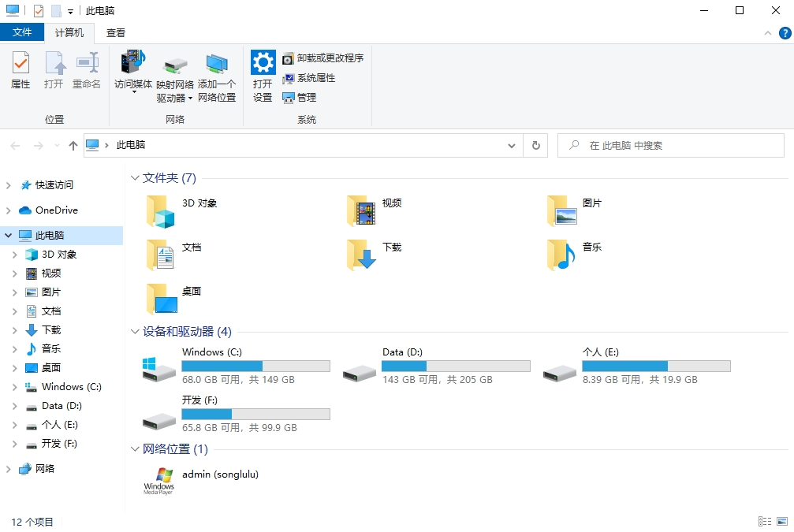794x532 pixels.
Task: Collapse the 文件夹 (7) group
Action: pyautogui.click(x=135, y=177)
